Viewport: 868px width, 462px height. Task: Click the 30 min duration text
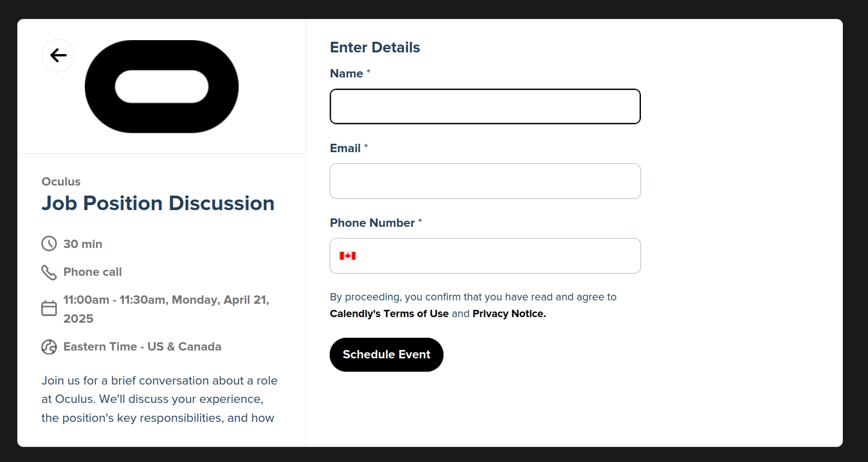coord(81,244)
